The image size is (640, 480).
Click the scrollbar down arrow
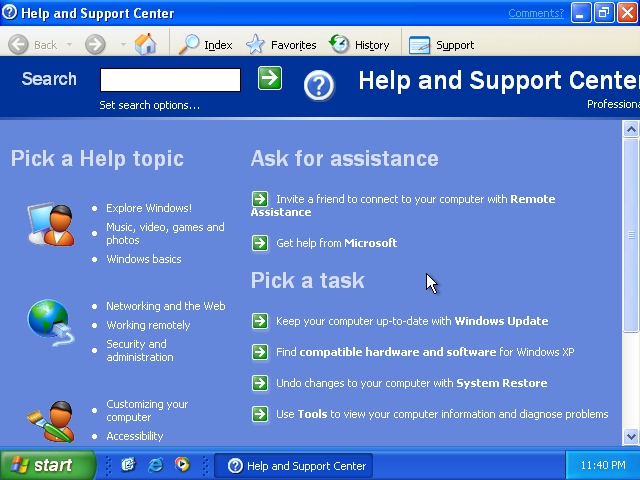pos(631,437)
